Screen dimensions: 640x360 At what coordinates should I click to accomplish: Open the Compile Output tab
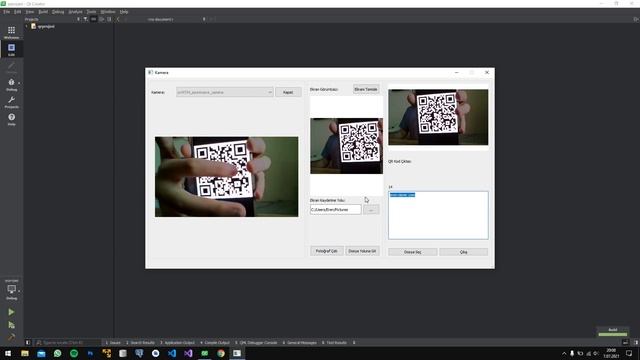coord(215,342)
